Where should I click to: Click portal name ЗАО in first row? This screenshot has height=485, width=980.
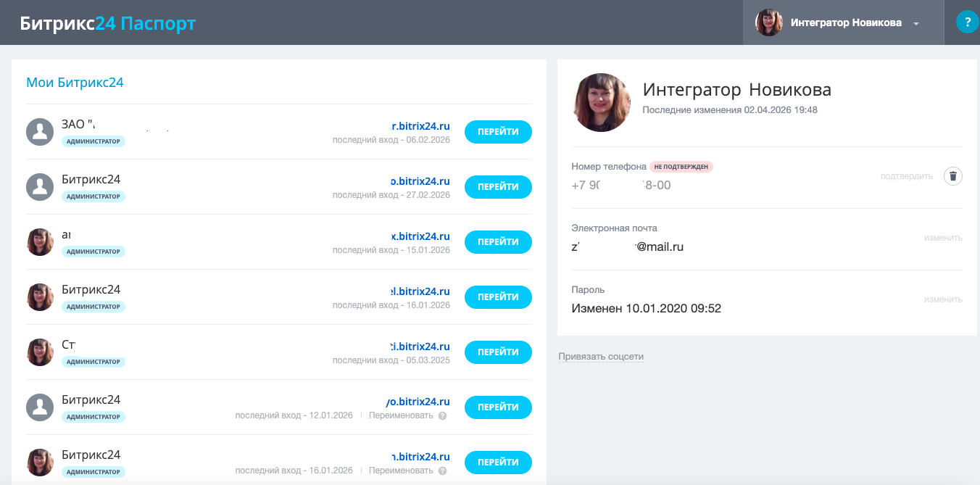click(79, 125)
